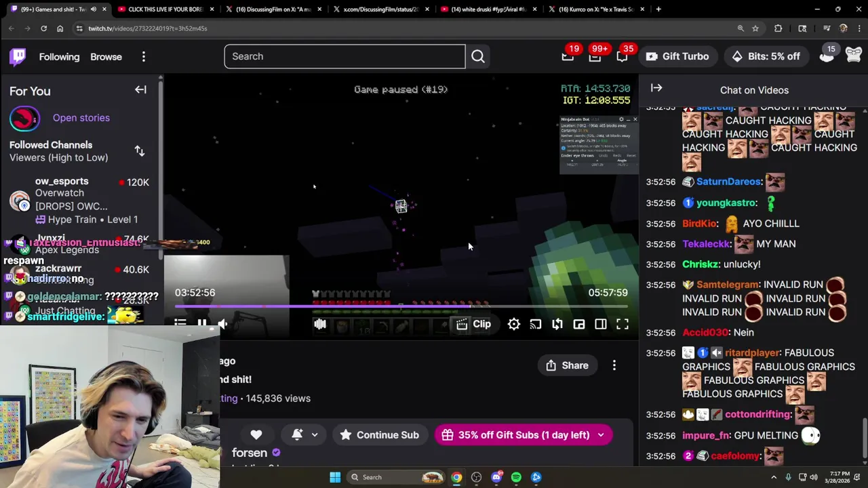Open the Windows Start menu
This screenshot has width=868, height=488.
click(335, 477)
